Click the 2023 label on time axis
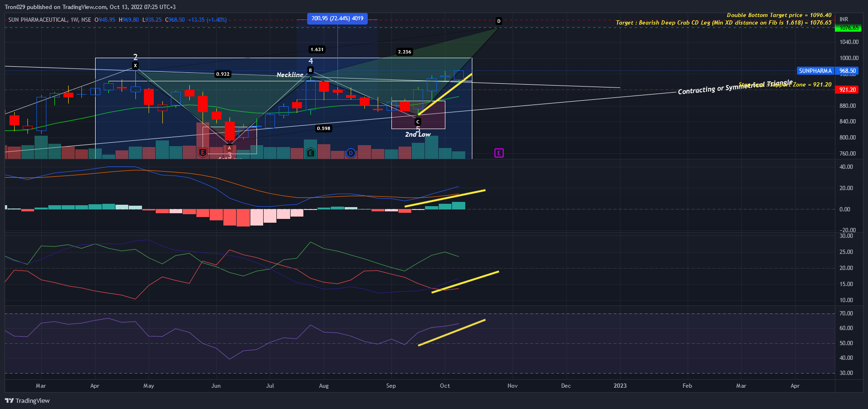This screenshot has width=868, height=409. [620, 386]
